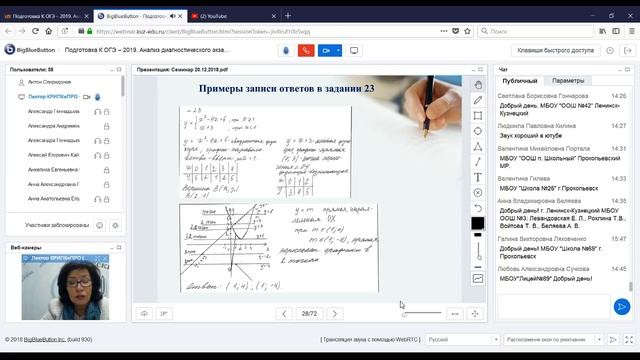Open the Shortcut keys help button
This screenshot has width=640, height=360.
click(x=556, y=50)
